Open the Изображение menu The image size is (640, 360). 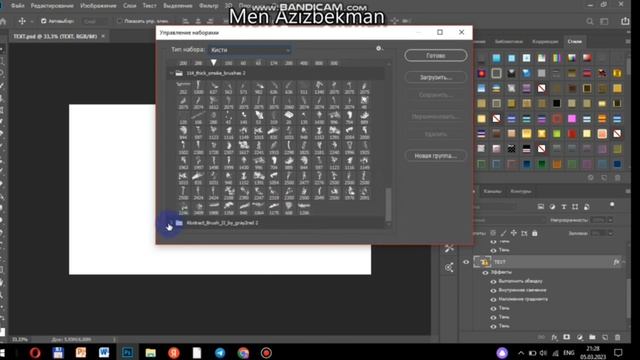click(x=98, y=6)
